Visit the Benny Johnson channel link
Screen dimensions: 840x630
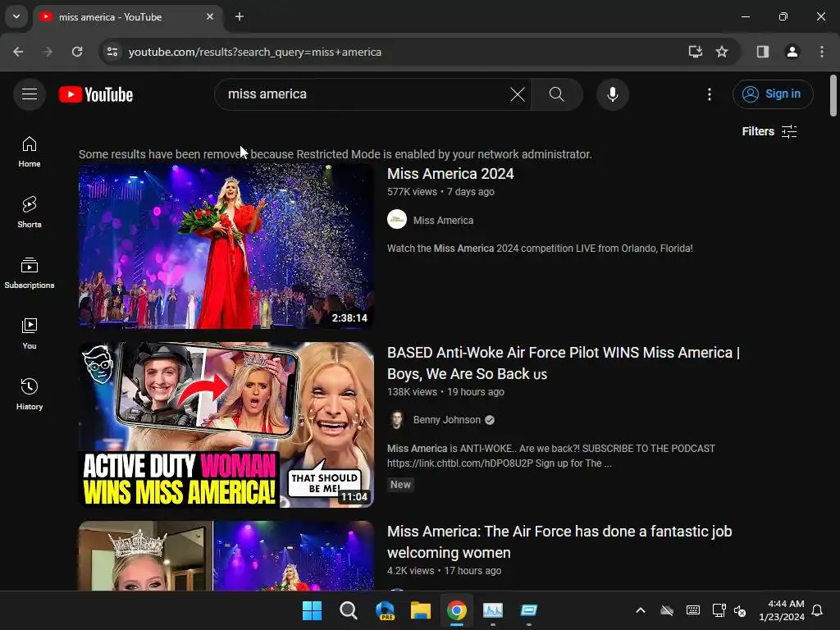[447, 420]
